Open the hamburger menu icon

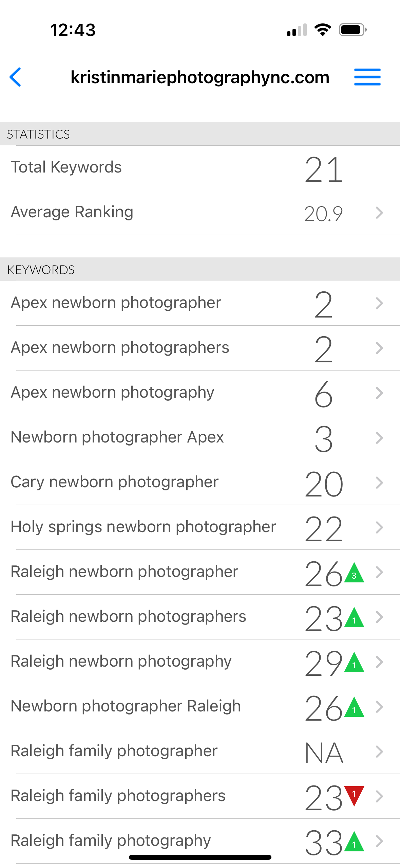point(367,77)
